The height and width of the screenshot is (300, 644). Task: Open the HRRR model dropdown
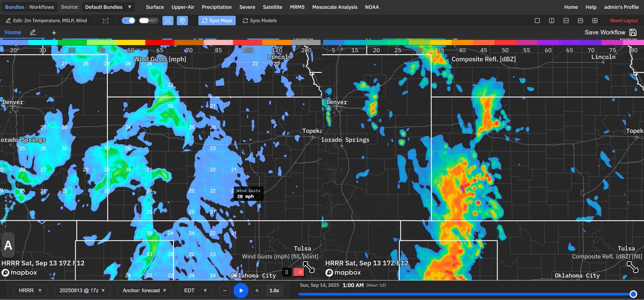(31, 290)
